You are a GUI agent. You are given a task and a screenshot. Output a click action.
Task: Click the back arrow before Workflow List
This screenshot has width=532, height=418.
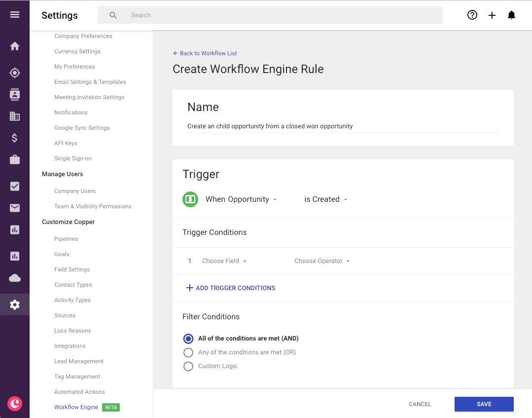pyautogui.click(x=176, y=53)
